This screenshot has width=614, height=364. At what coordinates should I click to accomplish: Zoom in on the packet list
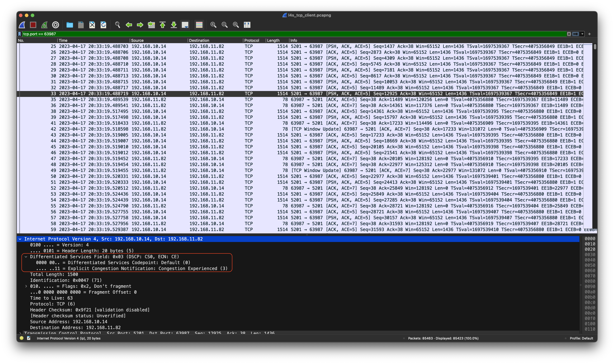[x=213, y=25]
